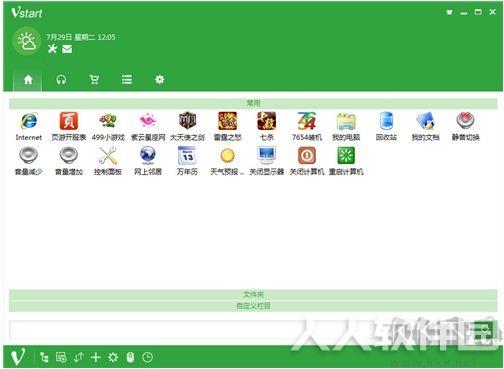Viewport: 504px width, 369px height.
Task: Open the 回收站 recycle bin shortcut
Action: [x=386, y=121]
